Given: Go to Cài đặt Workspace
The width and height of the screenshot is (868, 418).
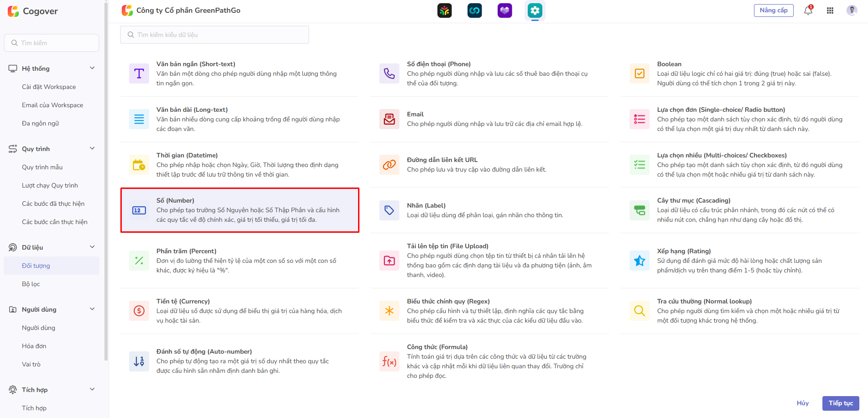Looking at the screenshot, I should (49, 87).
